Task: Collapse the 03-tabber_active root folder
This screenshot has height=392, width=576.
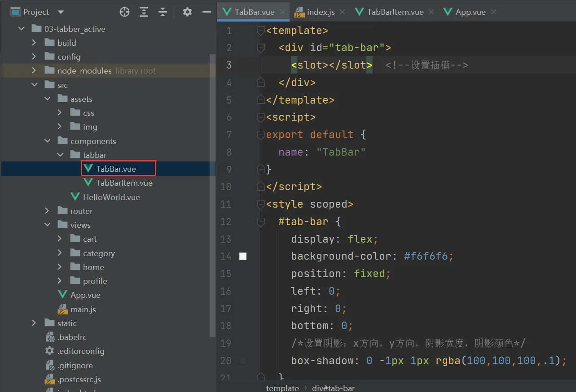Action: [x=21, y=29]
